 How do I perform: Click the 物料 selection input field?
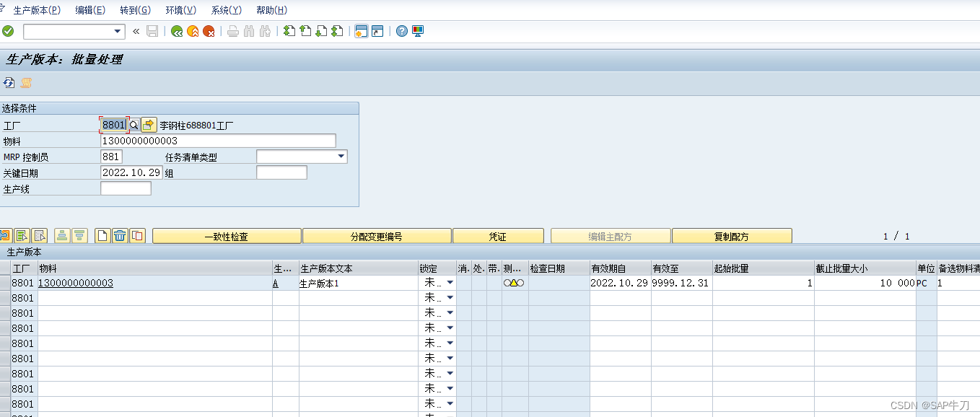coord(218,141)
